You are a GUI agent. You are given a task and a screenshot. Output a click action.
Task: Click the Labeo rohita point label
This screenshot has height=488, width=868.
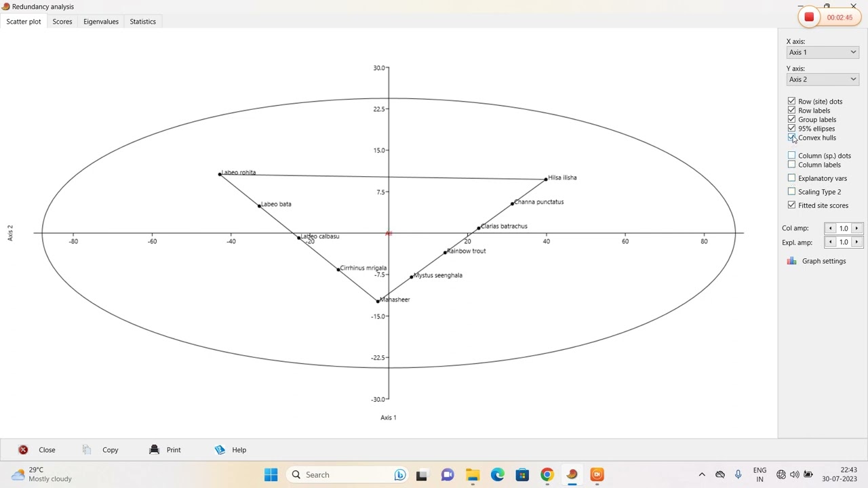[239, 173]
